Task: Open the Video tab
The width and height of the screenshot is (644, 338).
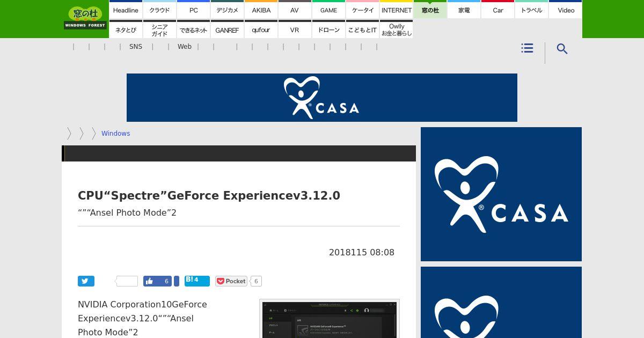Action: click(566, 10)
